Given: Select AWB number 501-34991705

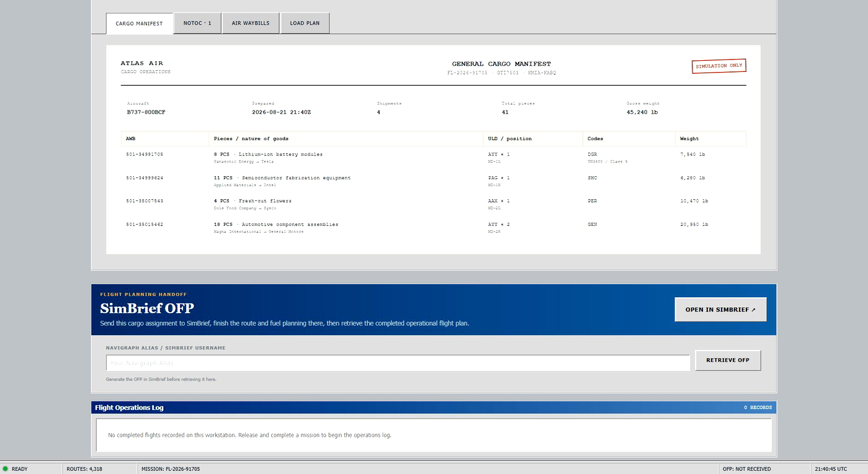Looking at the screenshot, I should [144, 154].
